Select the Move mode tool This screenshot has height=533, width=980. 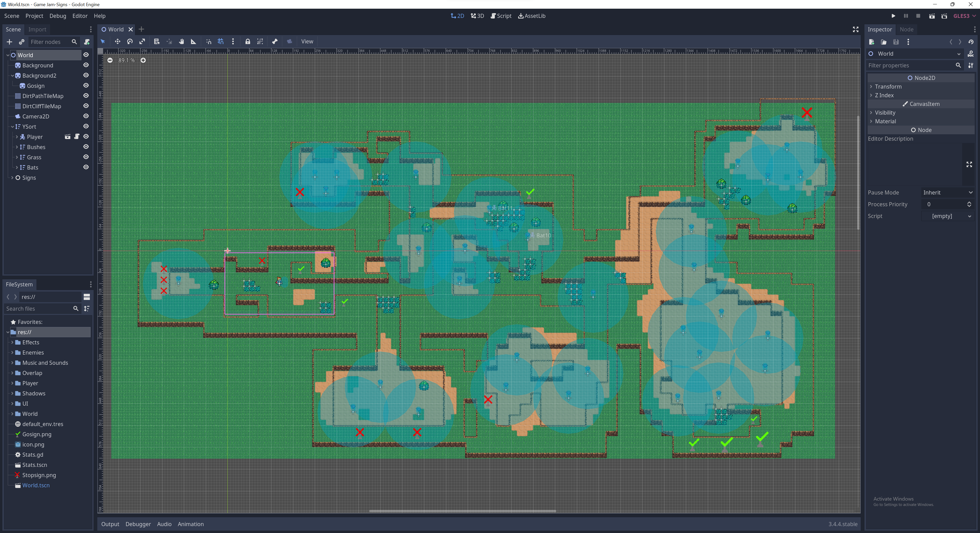coord(117,41)
